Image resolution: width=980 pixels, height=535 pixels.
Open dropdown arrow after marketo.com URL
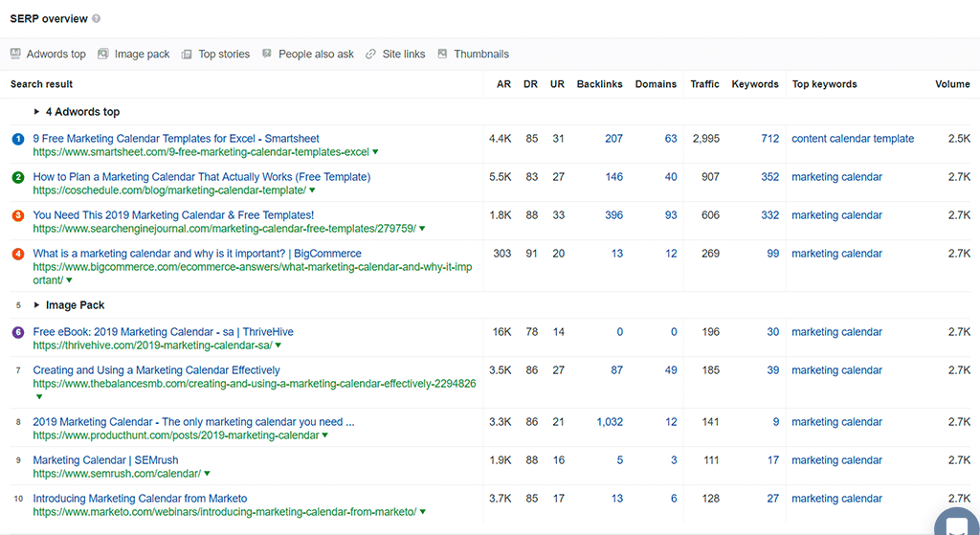pyautogui.click(x=423, y=512)
